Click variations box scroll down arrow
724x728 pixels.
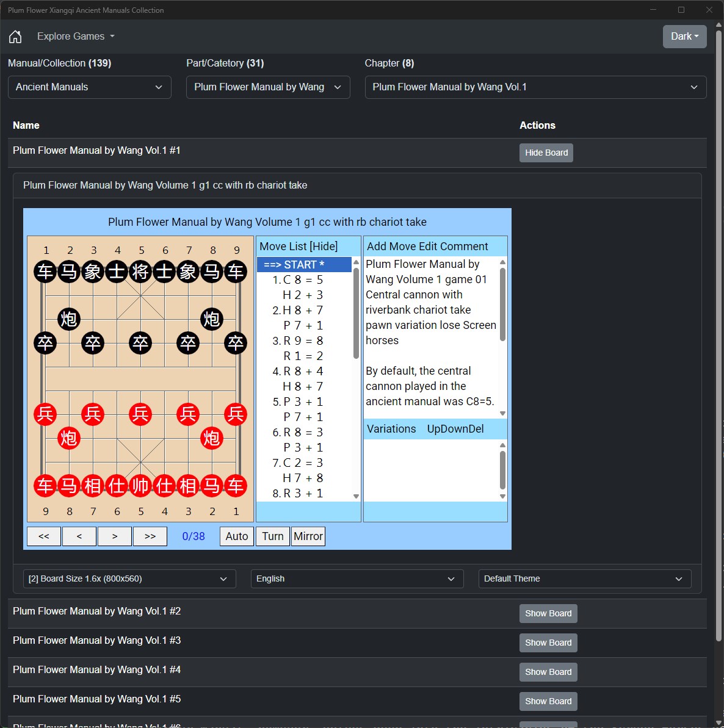[502, 496]
